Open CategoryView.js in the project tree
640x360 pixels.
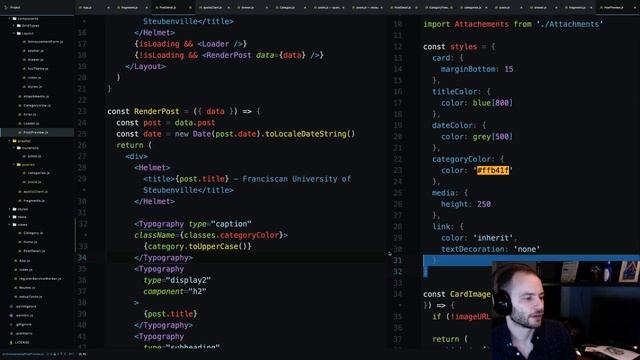(x=37, y=105)
